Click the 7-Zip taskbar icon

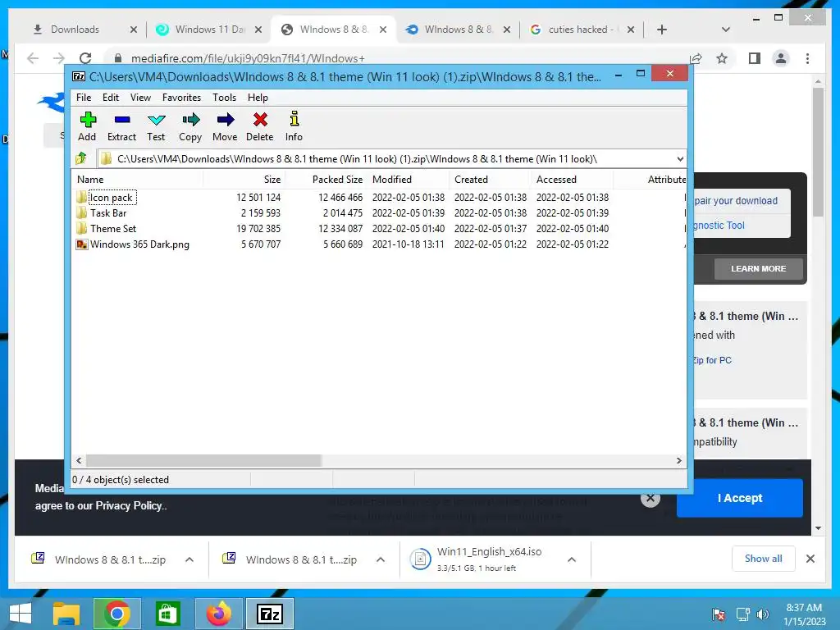click(269, 614)
